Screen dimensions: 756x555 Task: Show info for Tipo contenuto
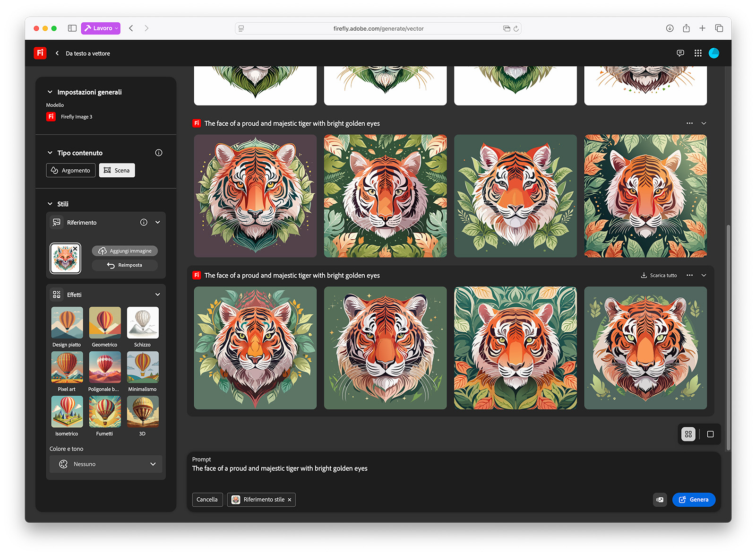pyautogui.click(x=159, y=153)
